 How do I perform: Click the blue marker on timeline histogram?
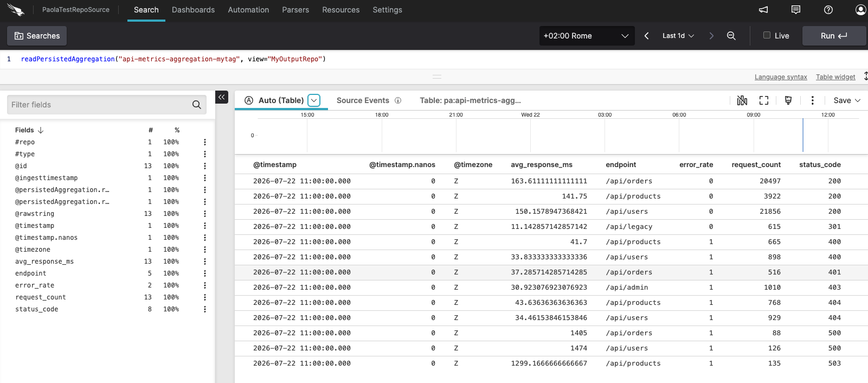tap(803, 135)
